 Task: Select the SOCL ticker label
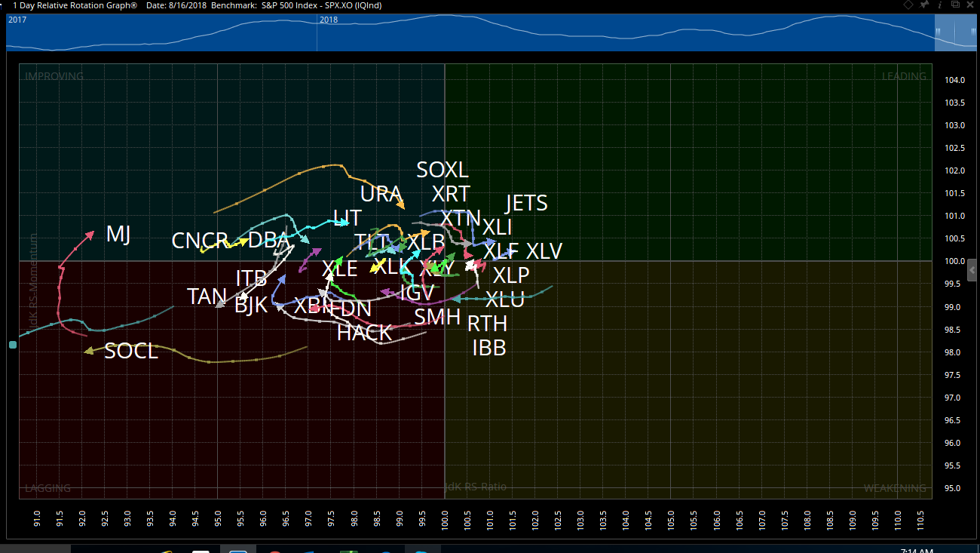click(131, 351)
